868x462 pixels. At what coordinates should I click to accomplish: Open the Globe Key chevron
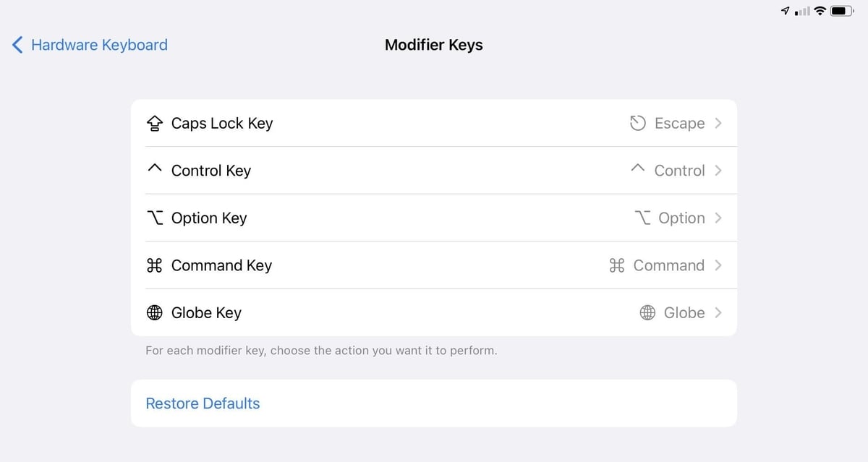click(718, 312)
